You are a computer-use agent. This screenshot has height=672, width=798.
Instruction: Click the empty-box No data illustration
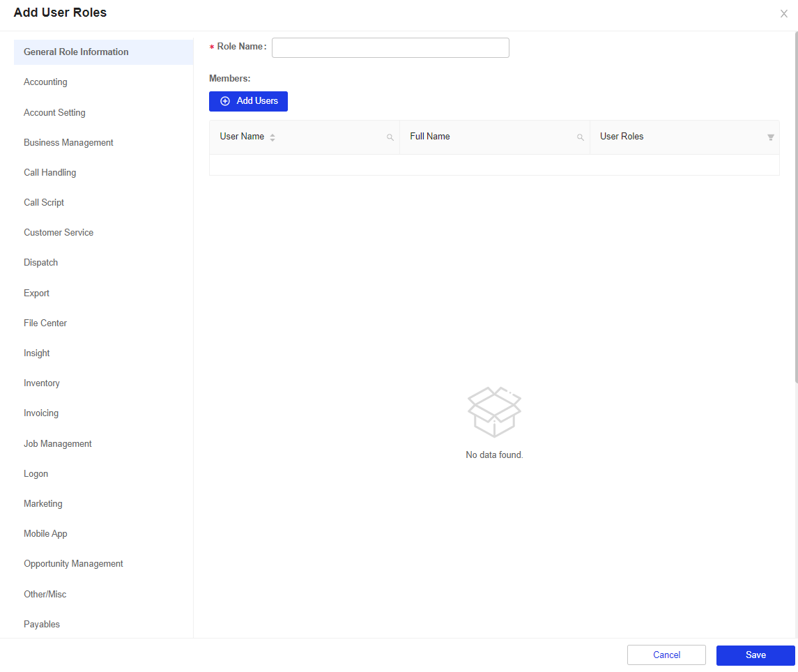[494, 411]
